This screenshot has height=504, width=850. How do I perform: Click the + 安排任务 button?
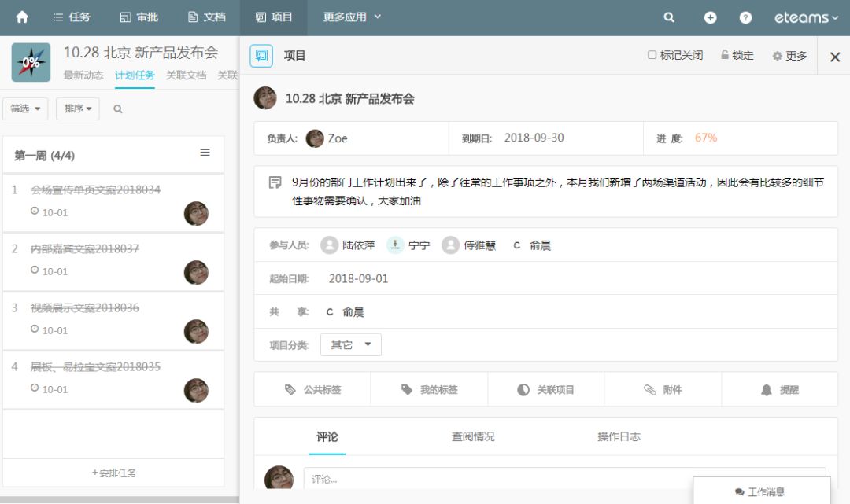pos(114,473)
